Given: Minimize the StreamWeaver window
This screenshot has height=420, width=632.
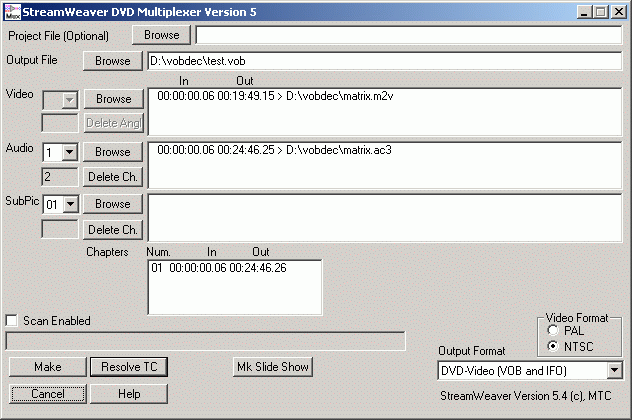Looking at the screenshot, I should (x=584, y=12).
